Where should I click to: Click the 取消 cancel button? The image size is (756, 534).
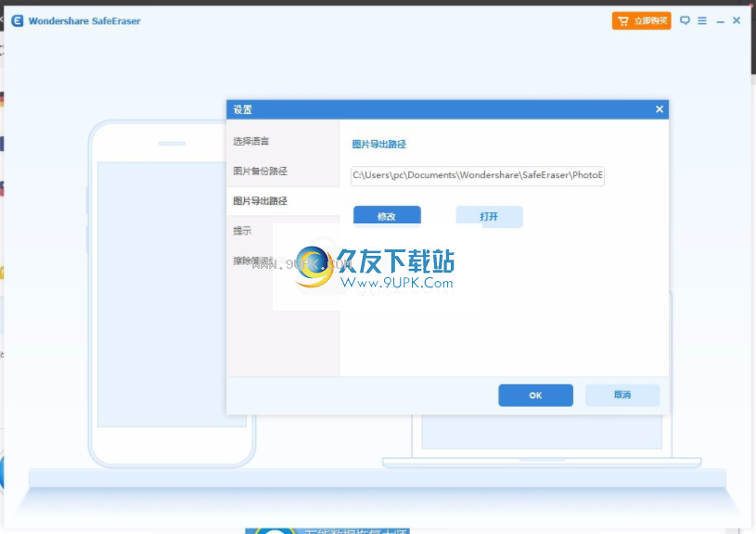point(622,395)
